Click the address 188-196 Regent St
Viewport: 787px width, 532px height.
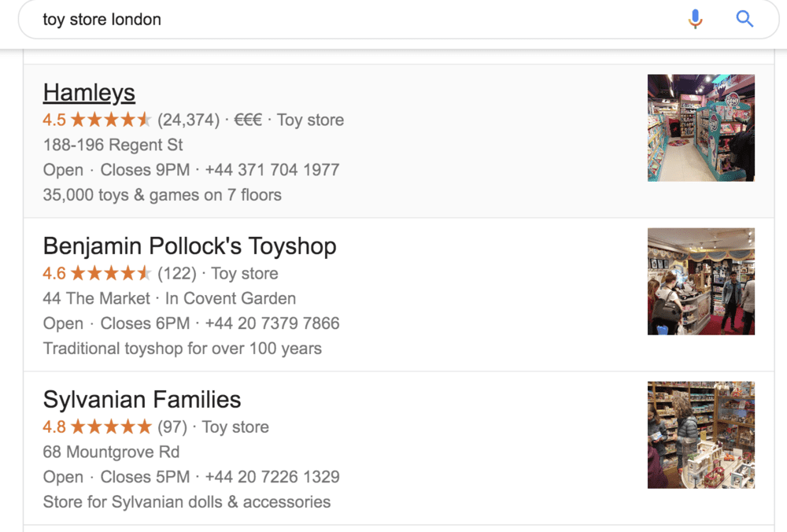point(113,145)
